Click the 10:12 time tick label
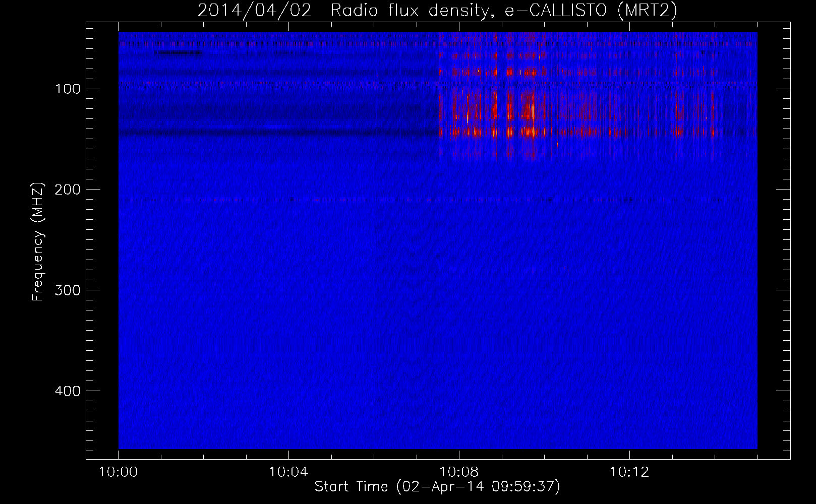Image resolution: width=816 pixels, height=504 pixels. tap(629, 472)
